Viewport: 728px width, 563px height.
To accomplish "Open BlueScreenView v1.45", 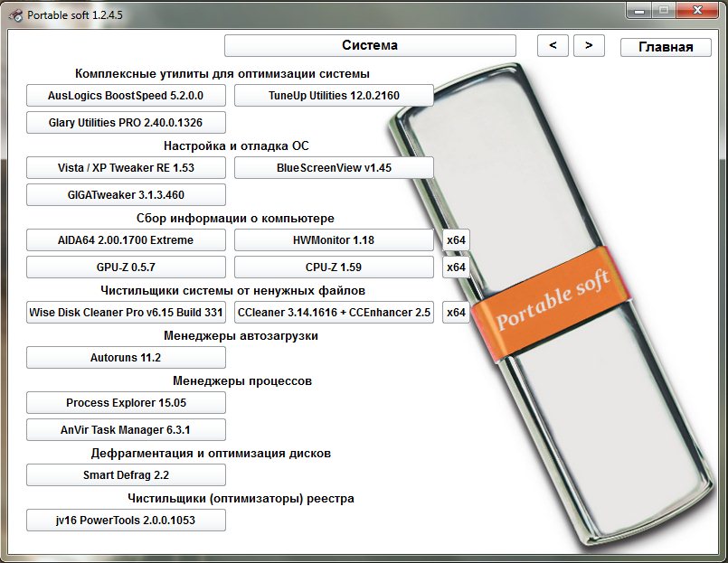I will click(334, 168).
